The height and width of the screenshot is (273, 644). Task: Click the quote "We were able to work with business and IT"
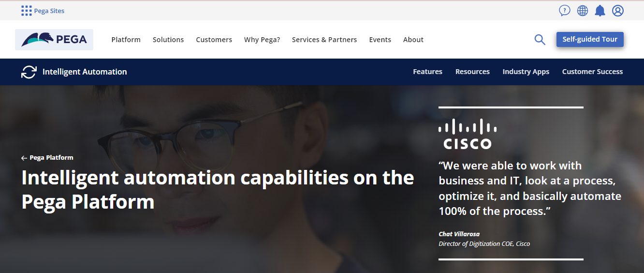point(530,188)
